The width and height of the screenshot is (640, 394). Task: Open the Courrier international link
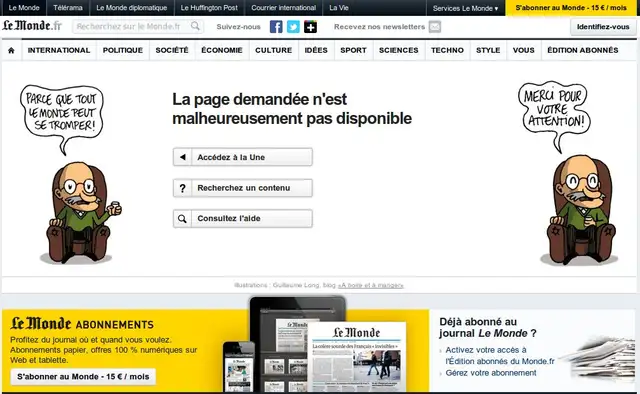click(284, 8)
